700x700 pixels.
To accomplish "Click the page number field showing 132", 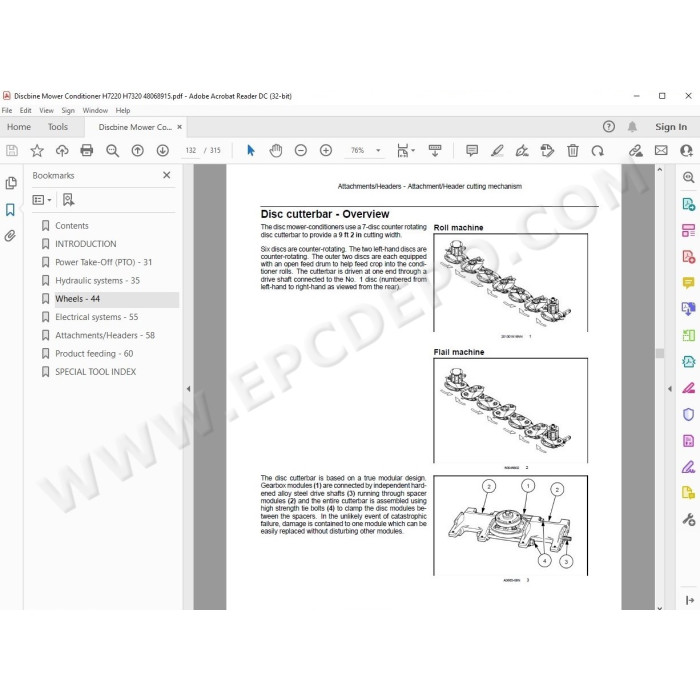I will [191, 150].
